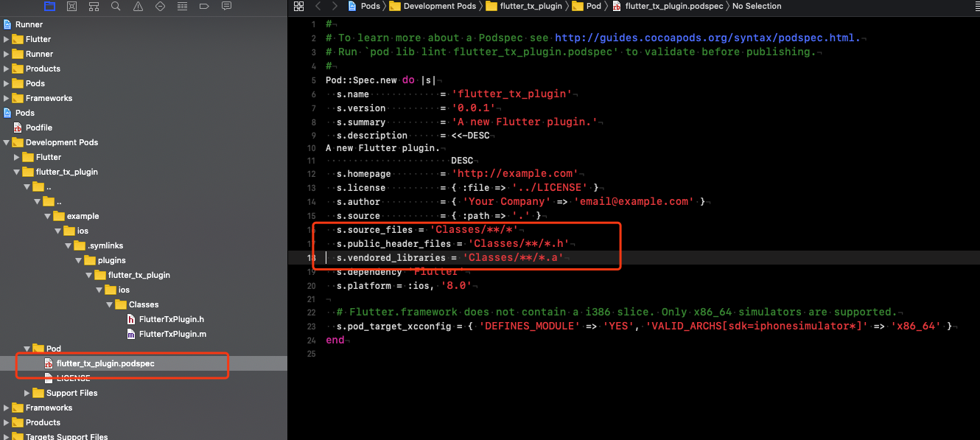
Task: Click line number 25 in gutter
Action: (311, 354)
